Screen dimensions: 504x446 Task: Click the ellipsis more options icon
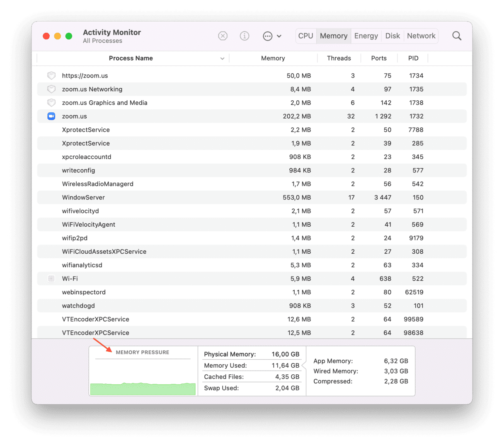[x=268, y=36]
